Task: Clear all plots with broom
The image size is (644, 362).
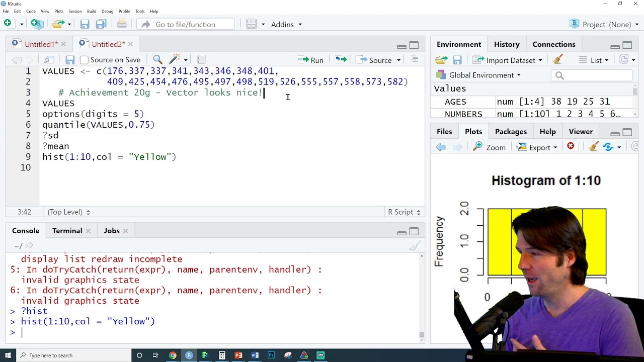Action: pyautogui.click(x=594, y=146)
